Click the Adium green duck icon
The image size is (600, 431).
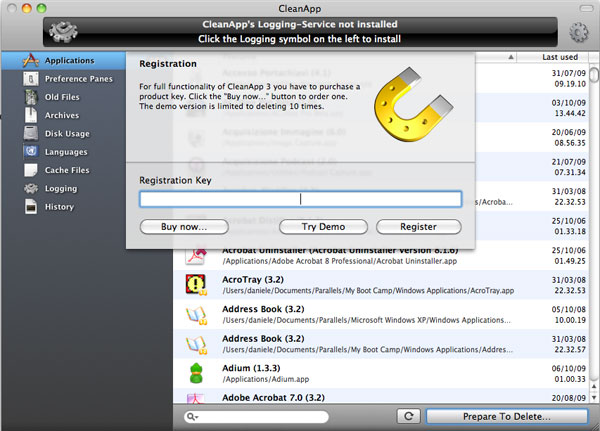tap(196, 373)
